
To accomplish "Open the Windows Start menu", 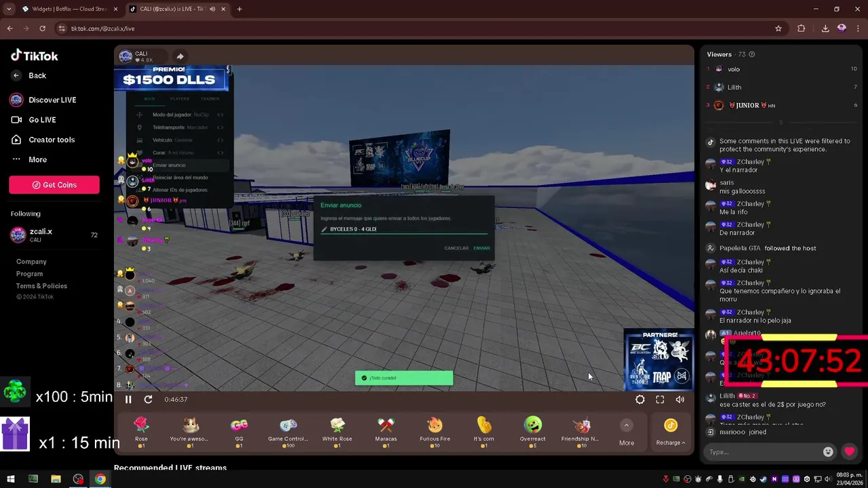I will point(10,479).
